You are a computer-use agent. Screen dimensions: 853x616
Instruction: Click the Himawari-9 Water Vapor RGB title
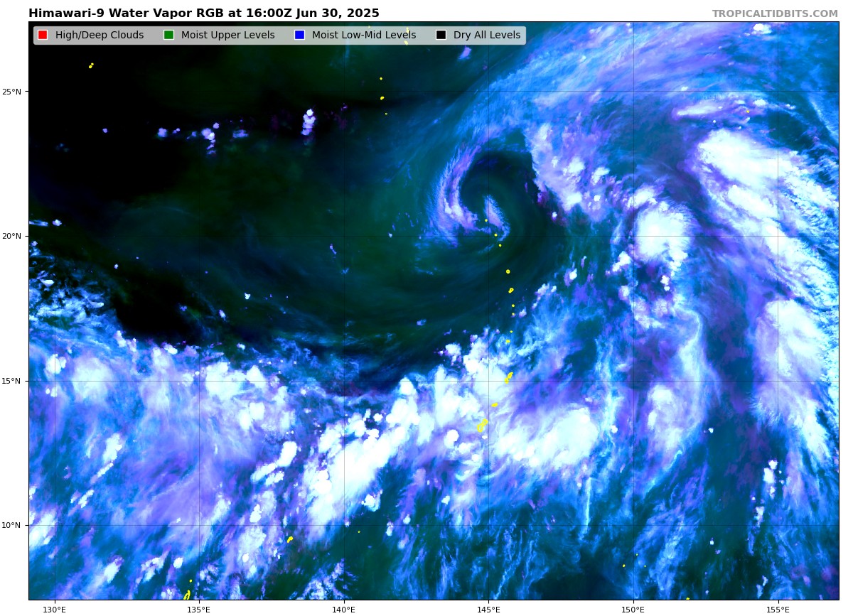pyautogui.click(x=204, y=13)
